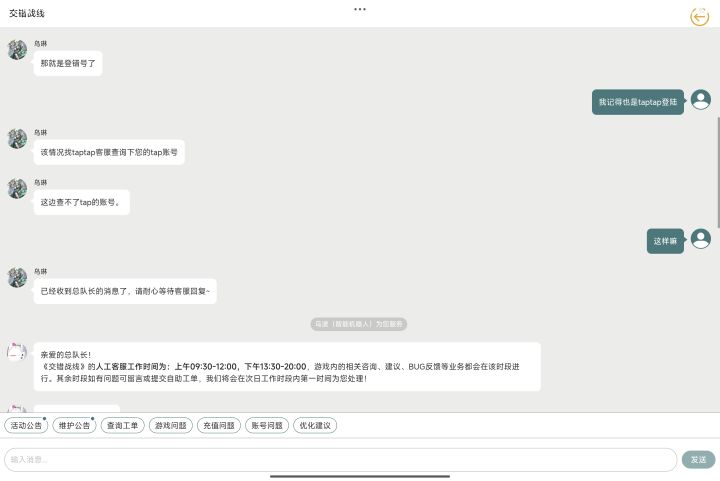Screen dimensions: 720x481
Task: Click agent avatar beside 已经收到总队长的消息了
Action: 17,278
